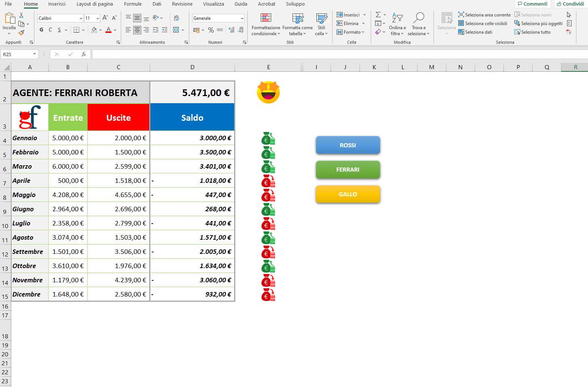Click the green FERRARI button
The image size is (588, 387).
coord(348,170)
